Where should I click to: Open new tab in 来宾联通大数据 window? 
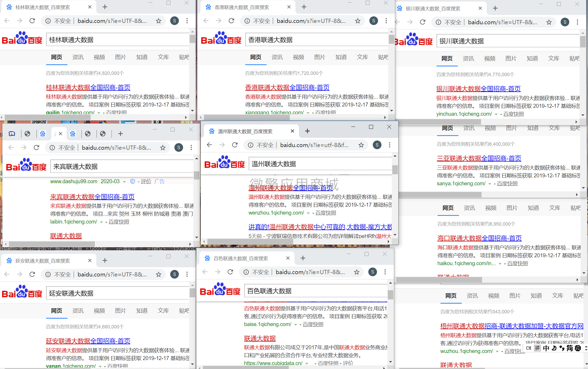point(120,134)
